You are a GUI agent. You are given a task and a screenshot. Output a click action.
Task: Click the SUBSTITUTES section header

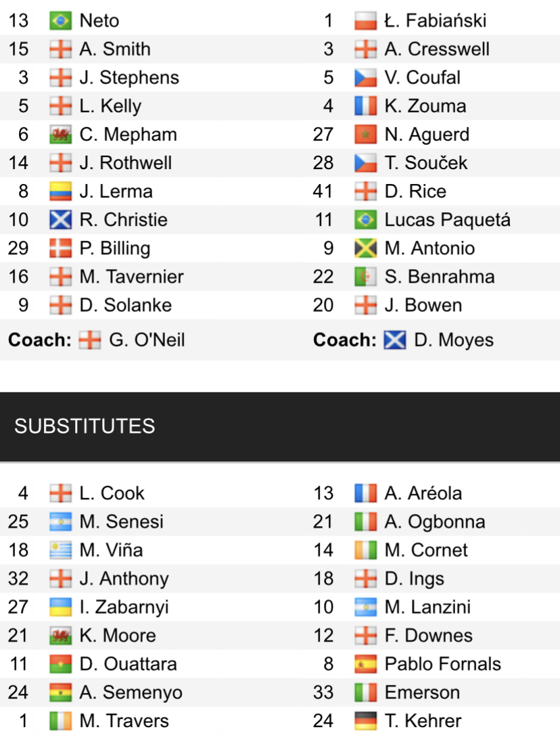(x=85, y=426)
